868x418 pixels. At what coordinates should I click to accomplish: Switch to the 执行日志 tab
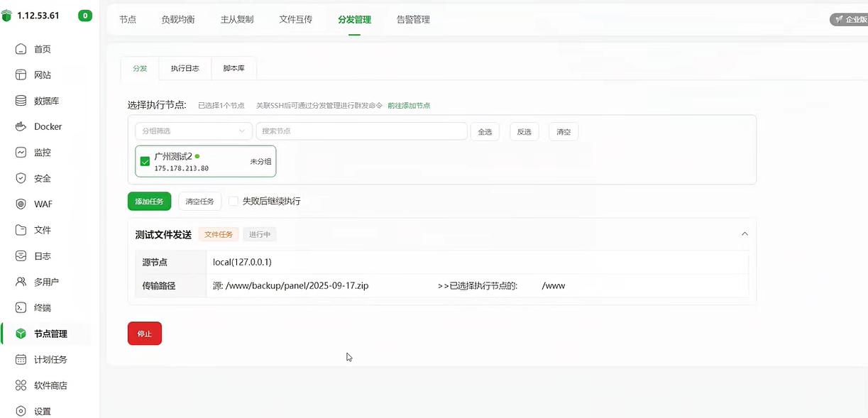(185, 68)
